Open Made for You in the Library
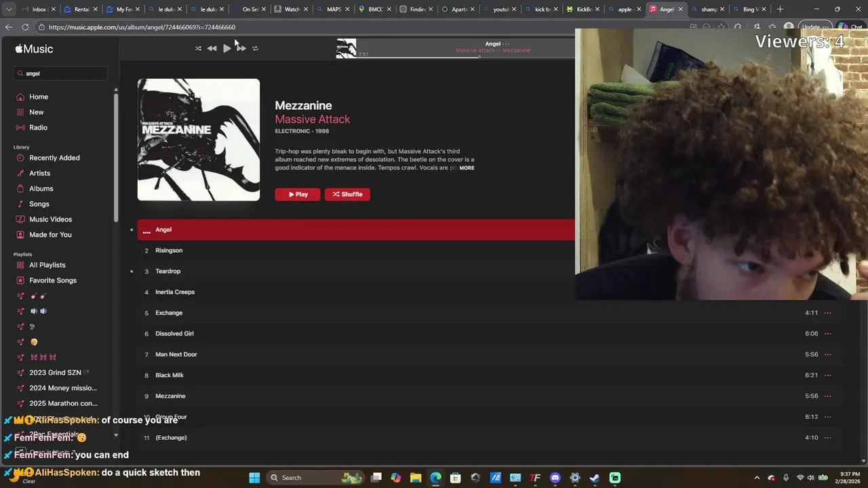 pyautogui.click(x=50, y=235)
